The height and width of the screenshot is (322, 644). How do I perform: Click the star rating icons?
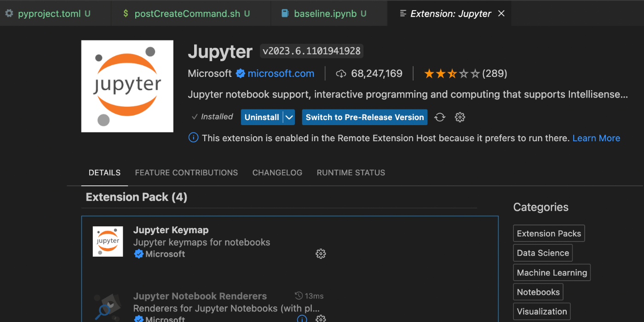pos(452,74)
